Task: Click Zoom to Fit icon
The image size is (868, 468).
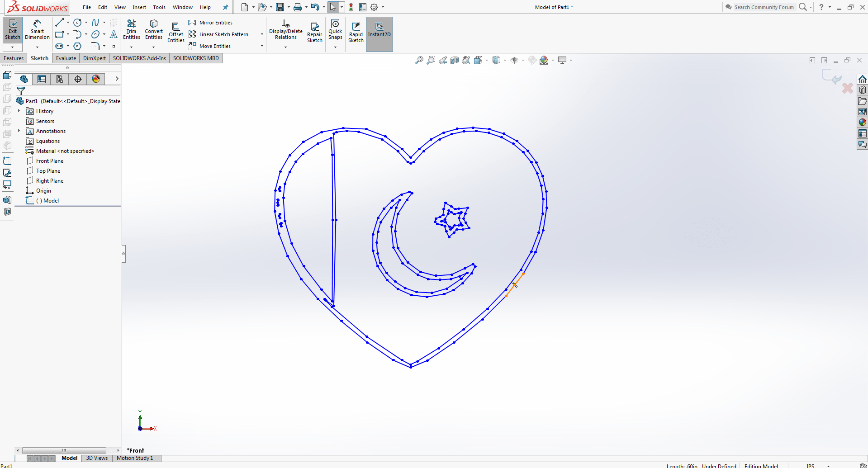Action: coord(419,60)
